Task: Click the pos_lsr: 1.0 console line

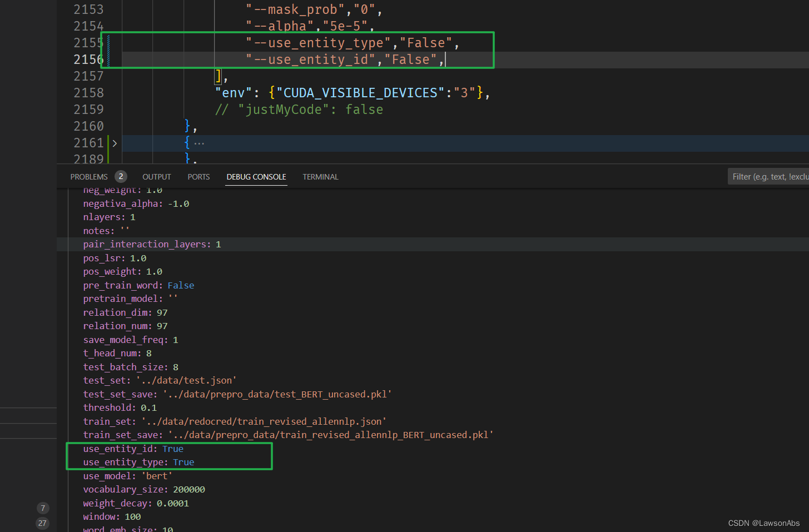Action: 115,258
